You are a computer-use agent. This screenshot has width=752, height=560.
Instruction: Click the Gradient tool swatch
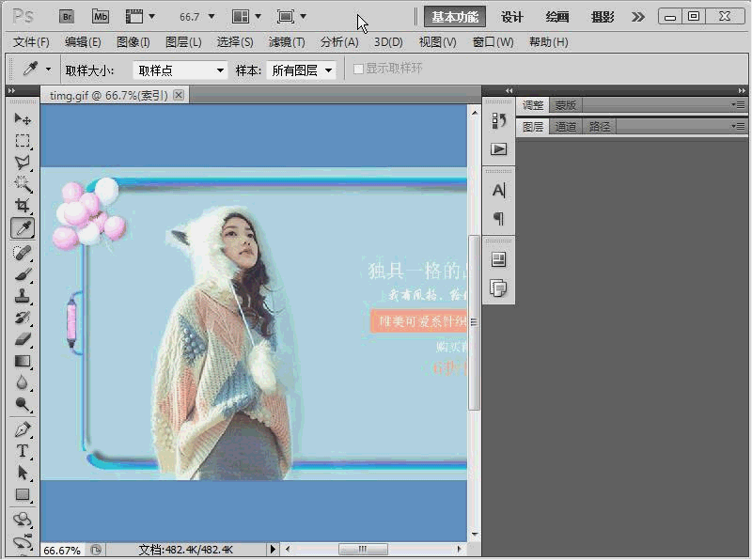tap(23, 361)
